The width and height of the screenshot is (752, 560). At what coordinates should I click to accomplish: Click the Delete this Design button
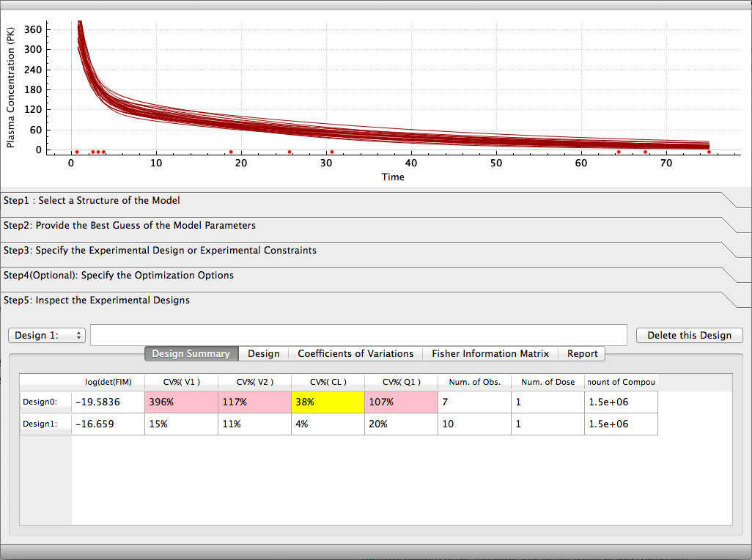tap(689, 335)
